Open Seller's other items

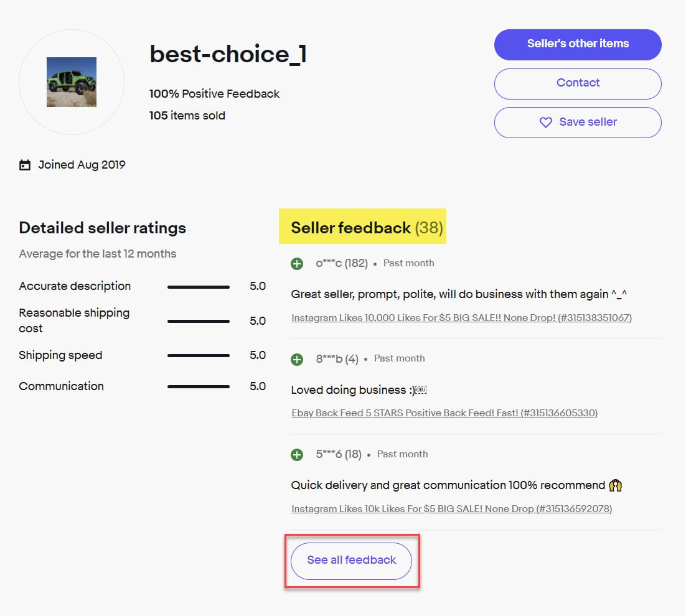click(577, 44)
